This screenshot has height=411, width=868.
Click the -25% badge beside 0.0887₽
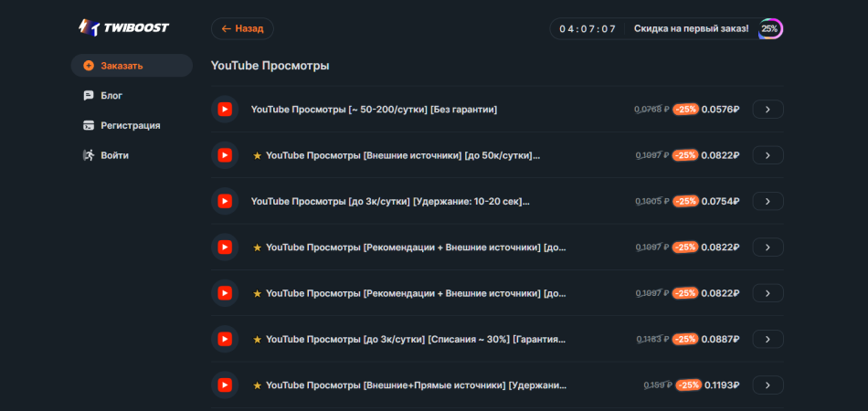(685, 339)
